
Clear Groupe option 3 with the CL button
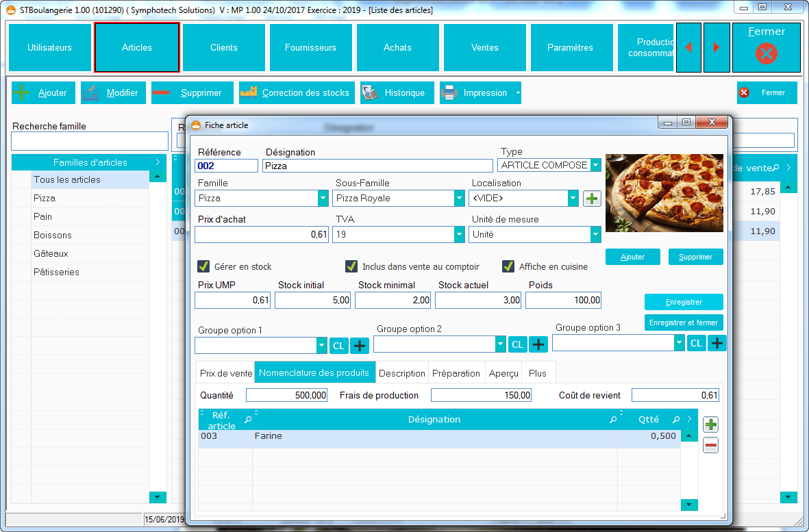(696, 343)
